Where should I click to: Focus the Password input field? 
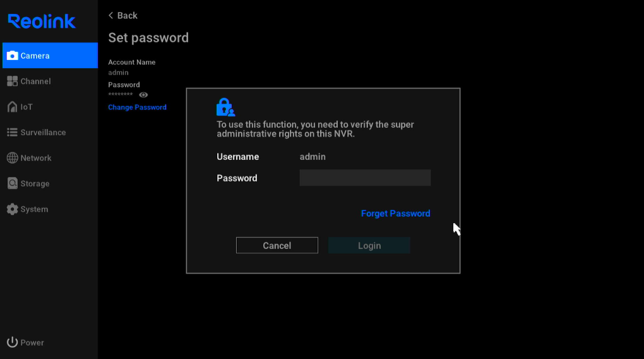pos(365,178)
